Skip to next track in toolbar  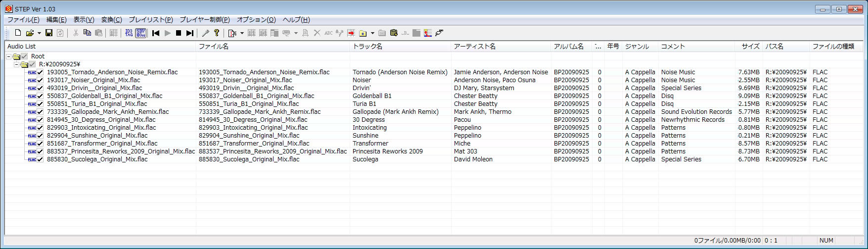point(190,33)
